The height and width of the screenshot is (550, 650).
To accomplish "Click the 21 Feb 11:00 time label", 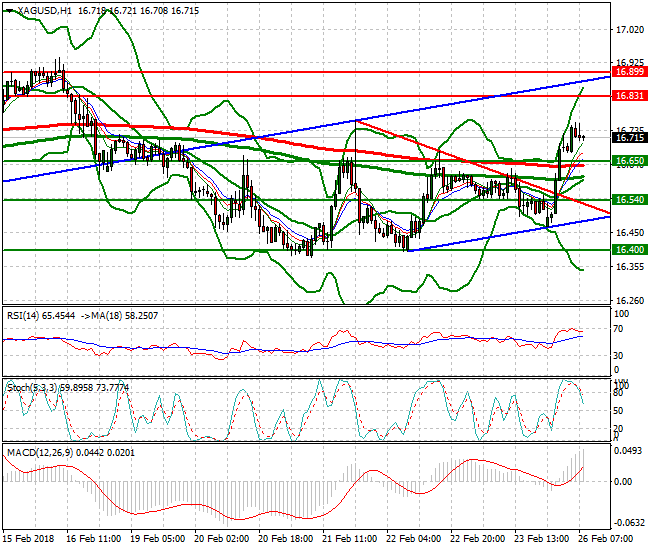I will [x=350, y=539].
